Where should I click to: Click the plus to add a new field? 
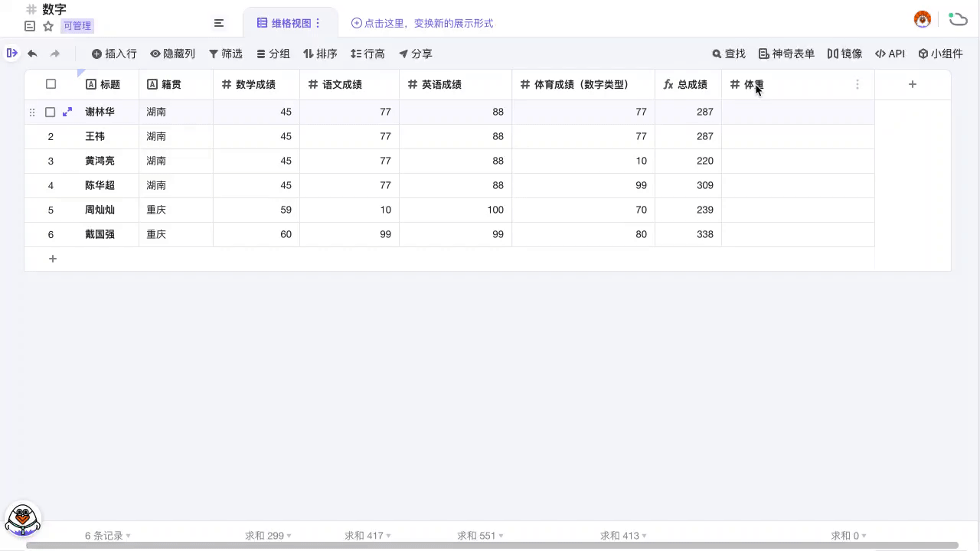click(x=912, y=84)
